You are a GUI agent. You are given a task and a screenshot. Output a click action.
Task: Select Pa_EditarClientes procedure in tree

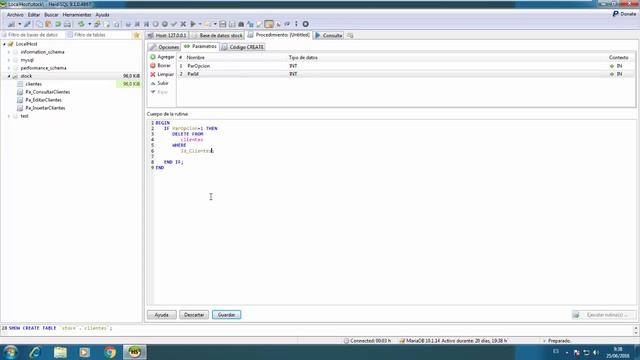tap(43, 100)
